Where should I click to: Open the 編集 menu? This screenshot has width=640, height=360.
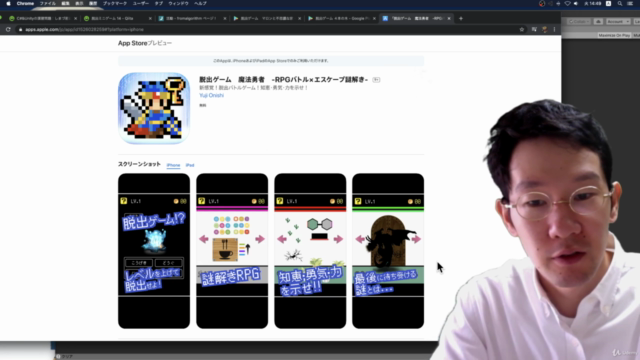(65, 3)
